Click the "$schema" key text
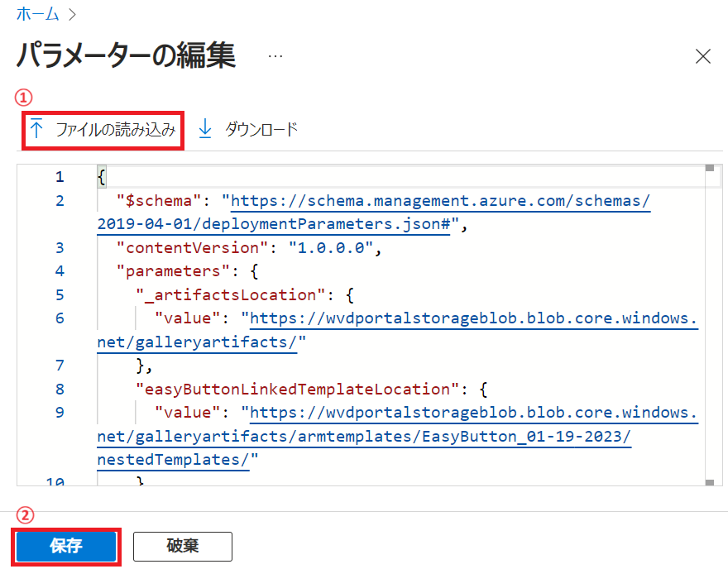The image size is (728, 569). (x=159, y=201)
